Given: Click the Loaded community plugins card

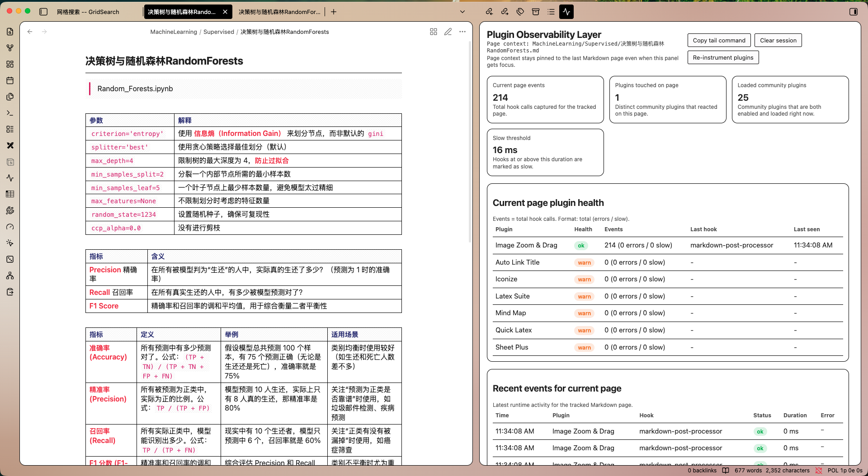Looking at the screenshot, I should (790, 99).
